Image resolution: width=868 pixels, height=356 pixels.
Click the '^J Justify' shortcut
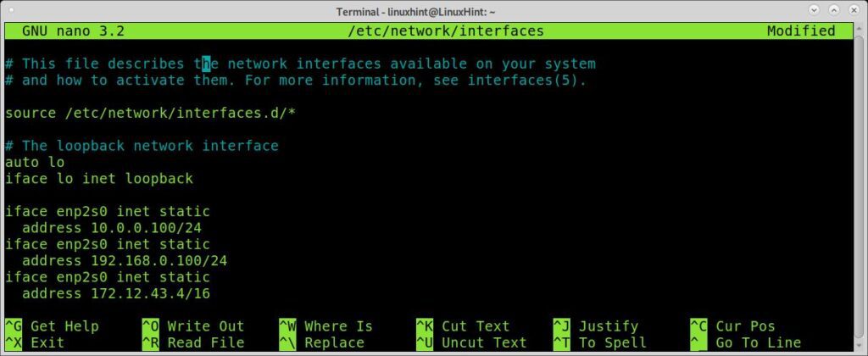(x=596, y=326)
